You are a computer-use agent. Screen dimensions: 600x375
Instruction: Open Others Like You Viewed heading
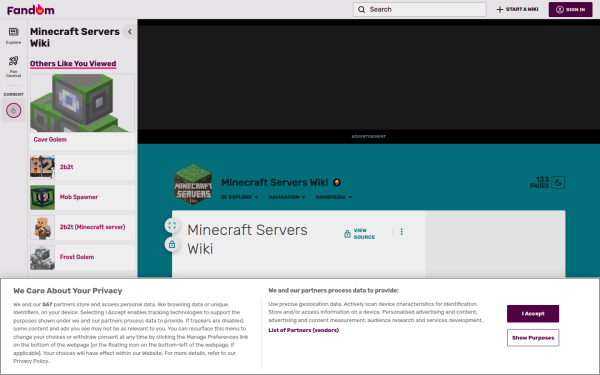coord(73,64)
